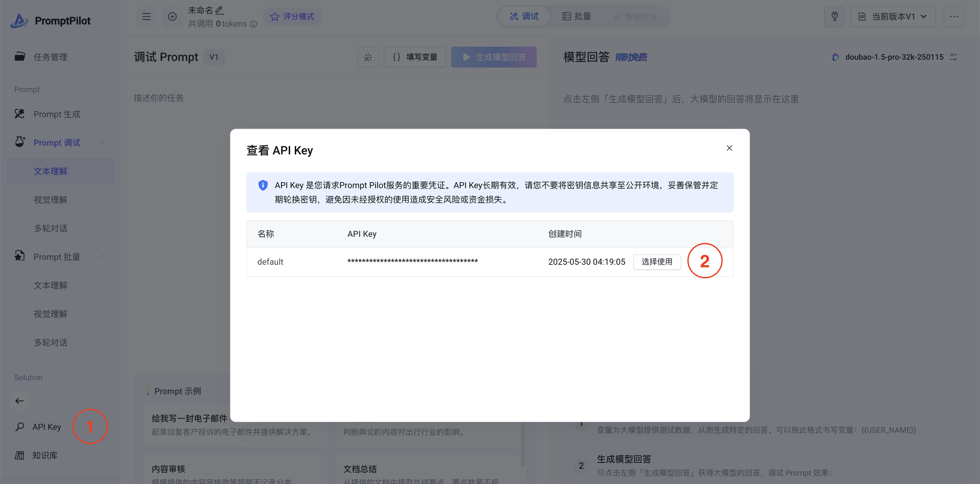Click the doubao-1.5-pro-32k-250115 model selector
Screen dimensions: 980x484
[888, 57]
